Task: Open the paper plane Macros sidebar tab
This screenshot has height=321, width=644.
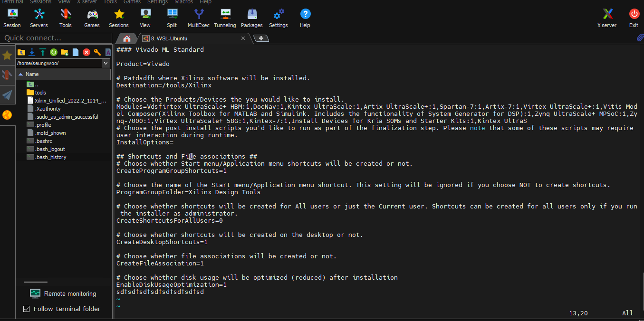Action: click(7, 94)
